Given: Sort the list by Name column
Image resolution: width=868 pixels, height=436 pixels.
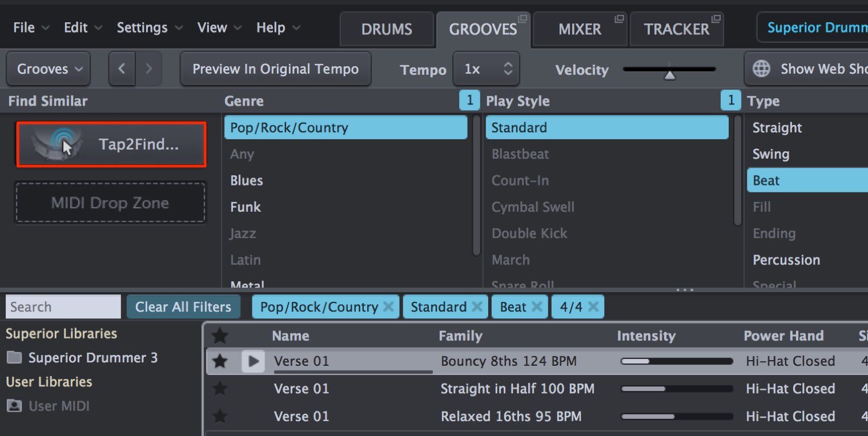Looking at the screenshot, I should click(x=291, y=336).
